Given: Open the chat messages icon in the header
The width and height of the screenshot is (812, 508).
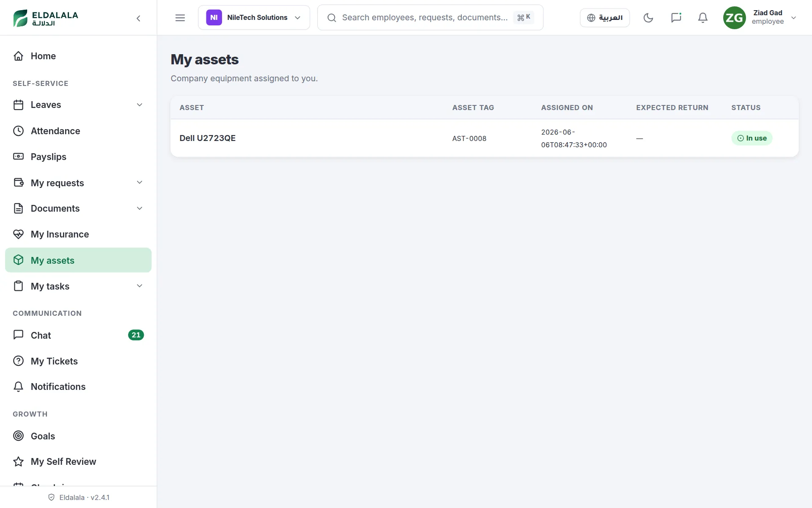Looking at the screenshot, I should coord(676,18).
